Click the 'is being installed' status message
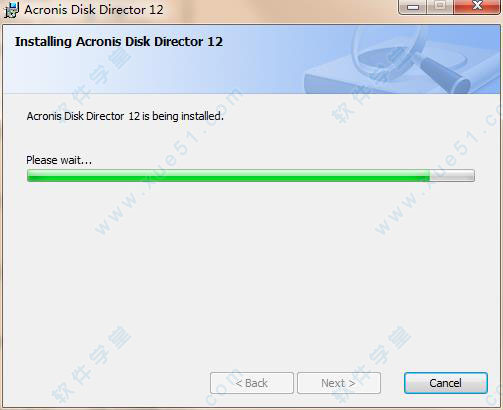Screen dimensions: 503x410 coord(125,116)
